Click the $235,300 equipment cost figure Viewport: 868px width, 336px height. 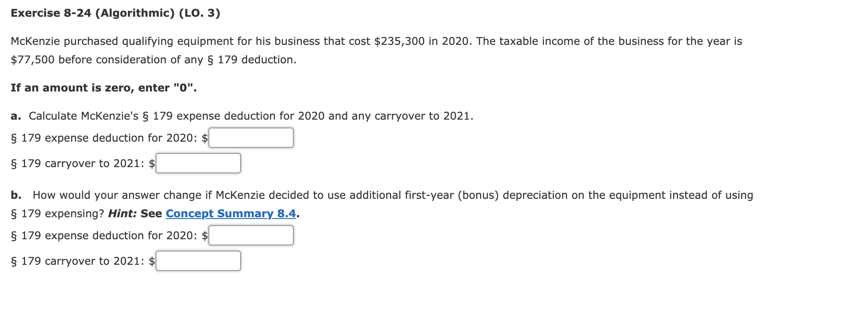(x=399, y=41)
